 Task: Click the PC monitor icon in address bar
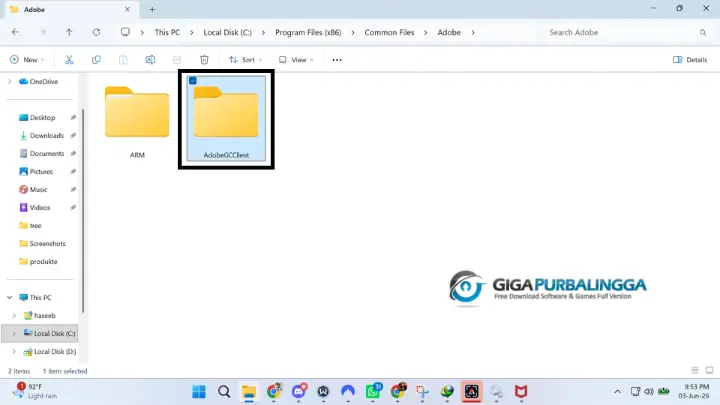pyautogui.click(x=125, y=32)
